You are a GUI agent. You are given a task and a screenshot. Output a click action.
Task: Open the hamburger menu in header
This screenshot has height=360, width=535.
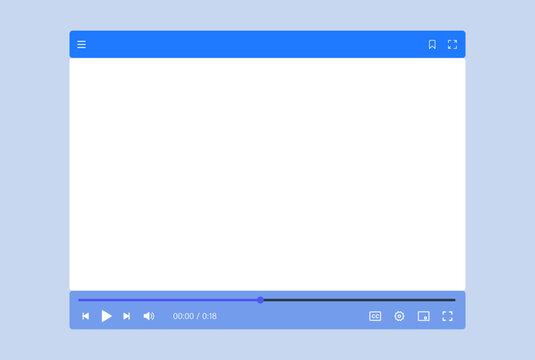(81, 44)
